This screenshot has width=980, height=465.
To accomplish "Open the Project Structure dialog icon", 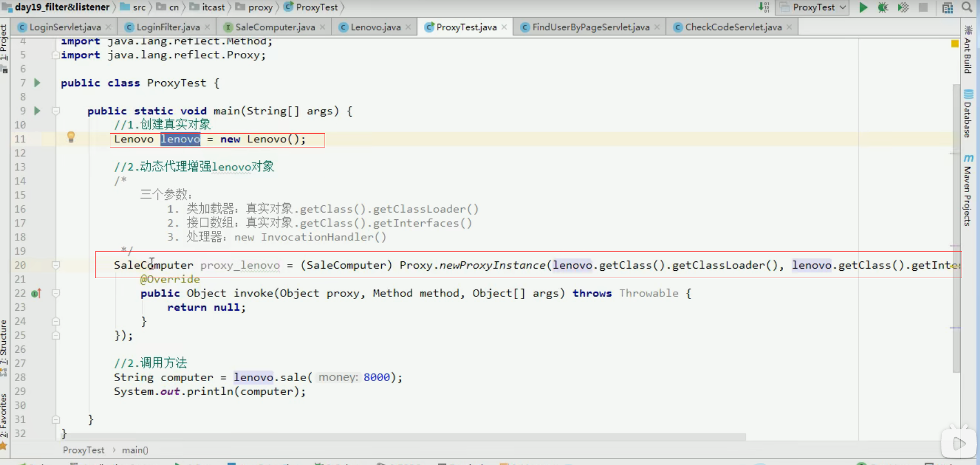I will click(947, 7).
